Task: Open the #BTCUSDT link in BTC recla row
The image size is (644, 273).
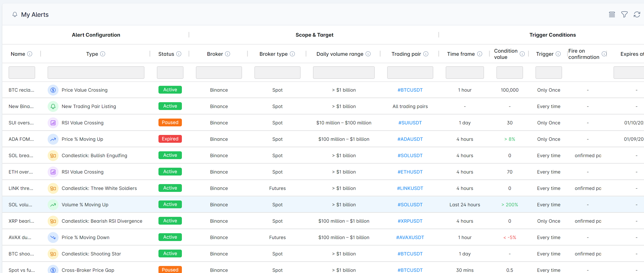Action: coord(410,90)
